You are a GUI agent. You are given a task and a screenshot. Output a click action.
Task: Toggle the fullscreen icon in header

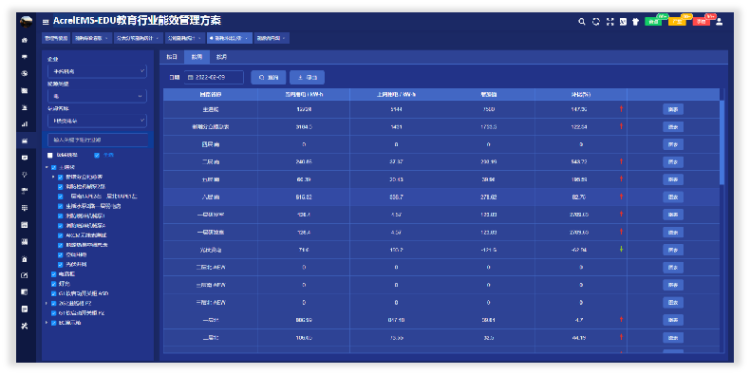[x=609, y=22]
